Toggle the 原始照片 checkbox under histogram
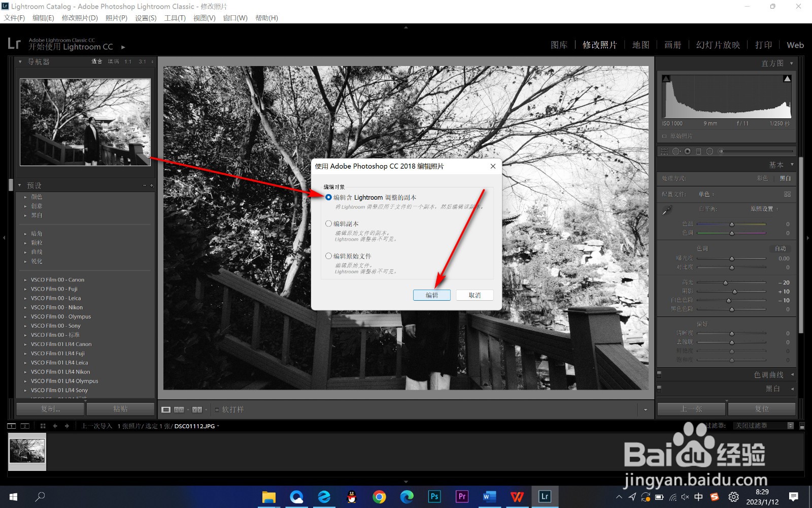Viewport: 812px width, 508px height. click(664, 136)
